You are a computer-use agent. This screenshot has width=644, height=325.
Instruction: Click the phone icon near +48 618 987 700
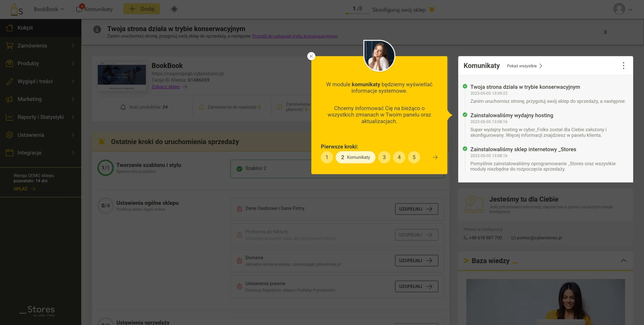[x=466, y=238]
